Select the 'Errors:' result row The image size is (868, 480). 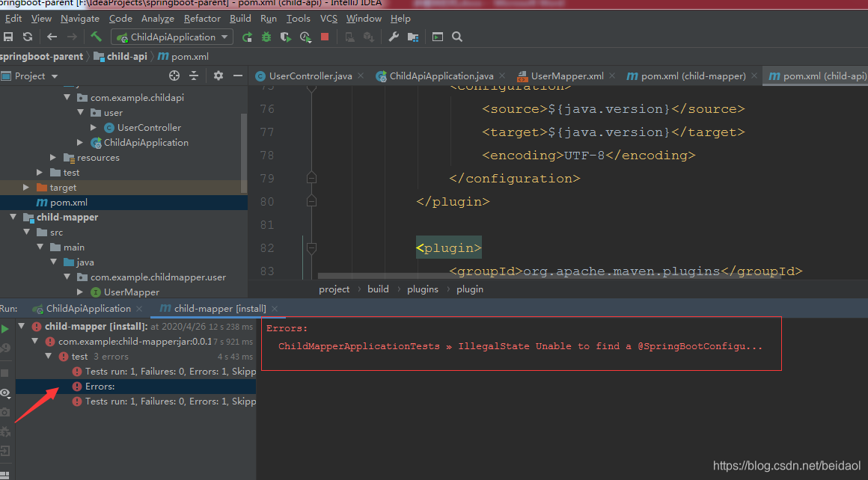point(135,387)
